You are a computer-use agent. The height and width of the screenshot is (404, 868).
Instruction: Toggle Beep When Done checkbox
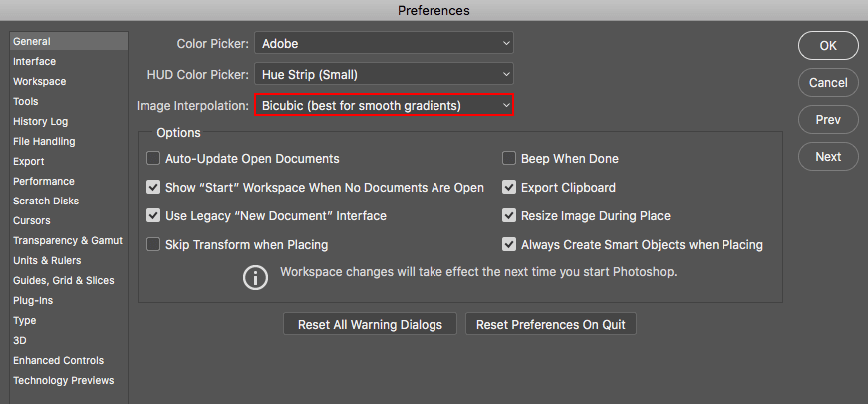coord(508,158)
